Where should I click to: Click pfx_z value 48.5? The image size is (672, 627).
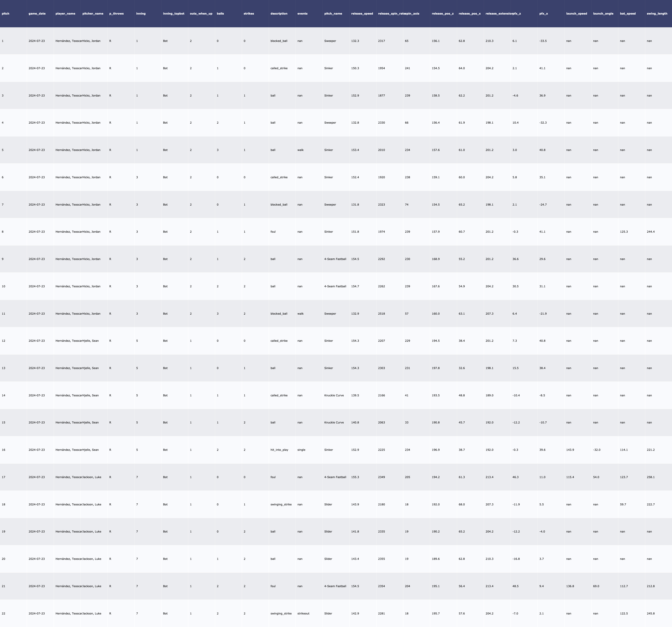(515, 586)
